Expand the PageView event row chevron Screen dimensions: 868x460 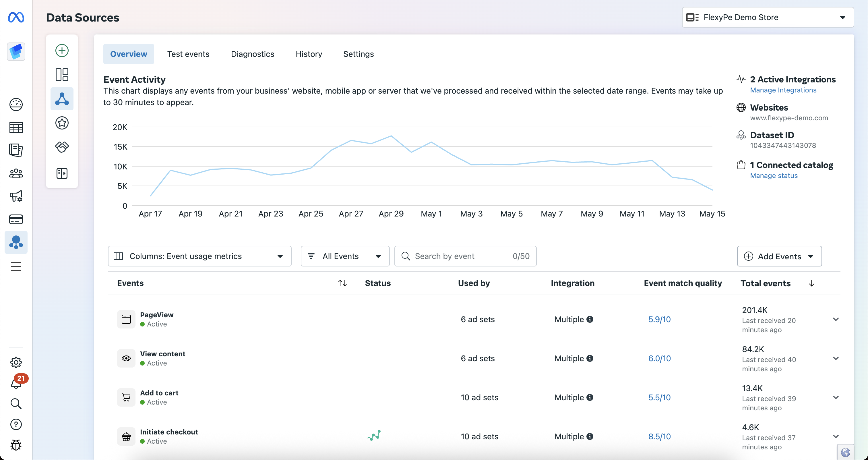coord(836,319)
